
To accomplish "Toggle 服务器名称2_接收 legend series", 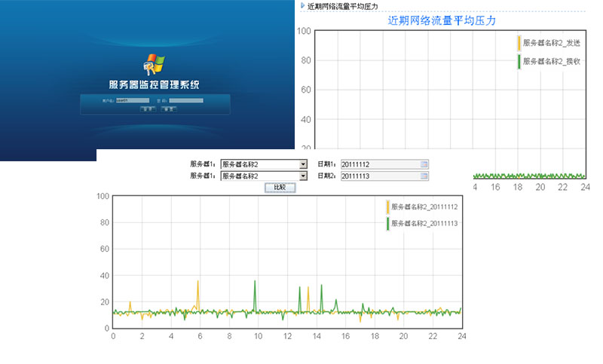I will (x=551, y=61).
